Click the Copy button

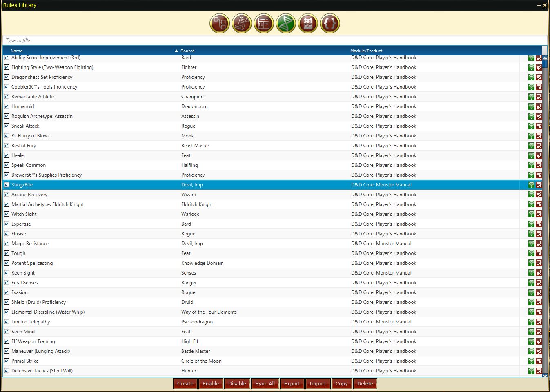point(342,383)
